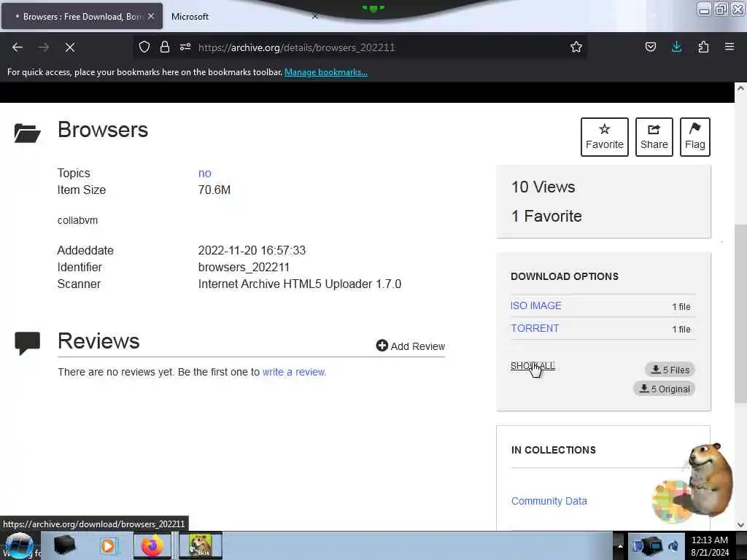Follow the 'write a review' link
This screenshot has width=747, height=560.
293,372
